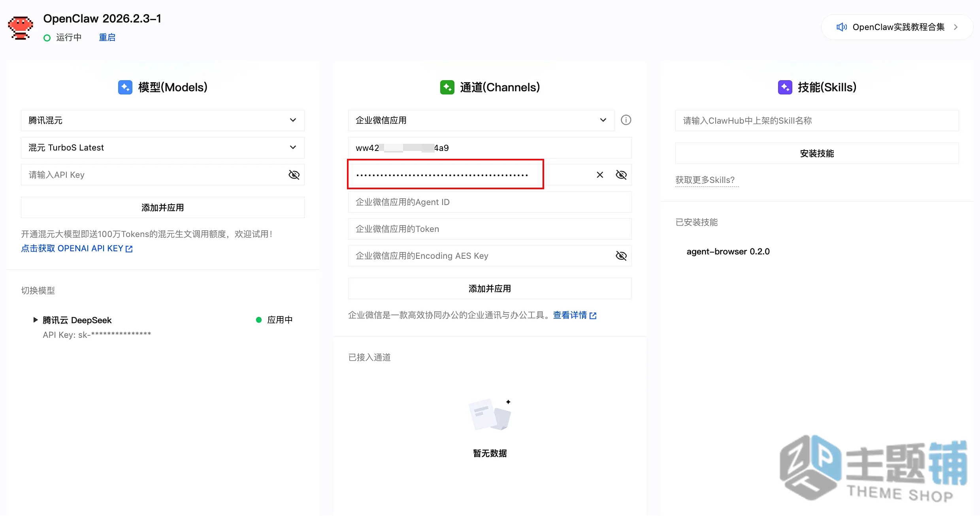The width and height of the screenshot is (980, 516).
Task: Open the info icon beside 企业微信应用 dropdown
Action: click(626, 120)
